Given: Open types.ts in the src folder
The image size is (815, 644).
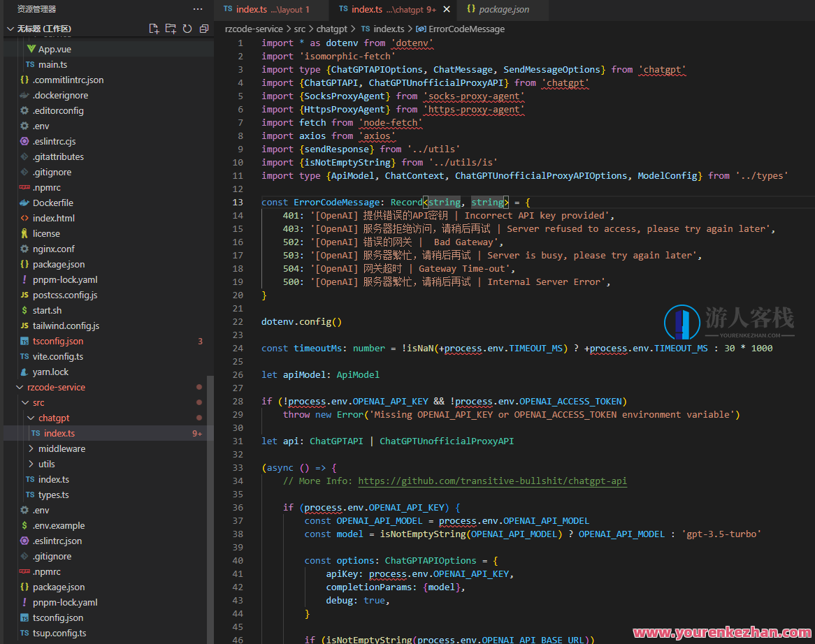Looking at the screenshot, I should [54, 495].
